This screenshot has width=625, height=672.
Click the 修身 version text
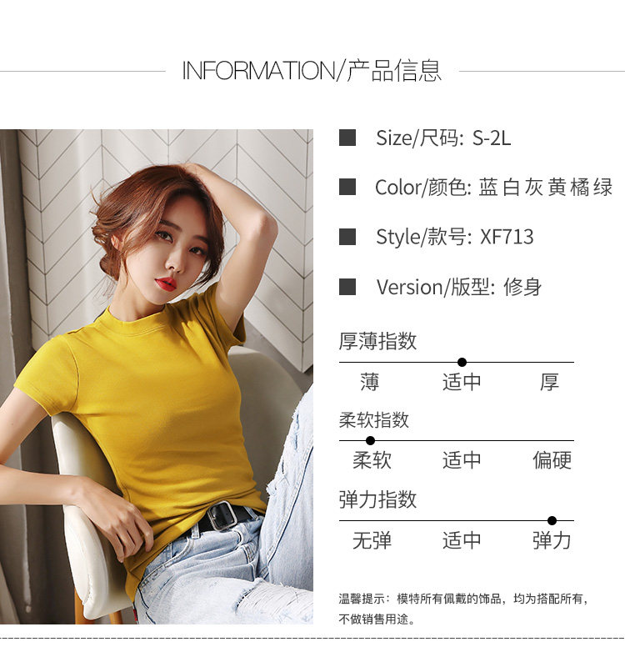pyautogui.click(x=522, y=287)
